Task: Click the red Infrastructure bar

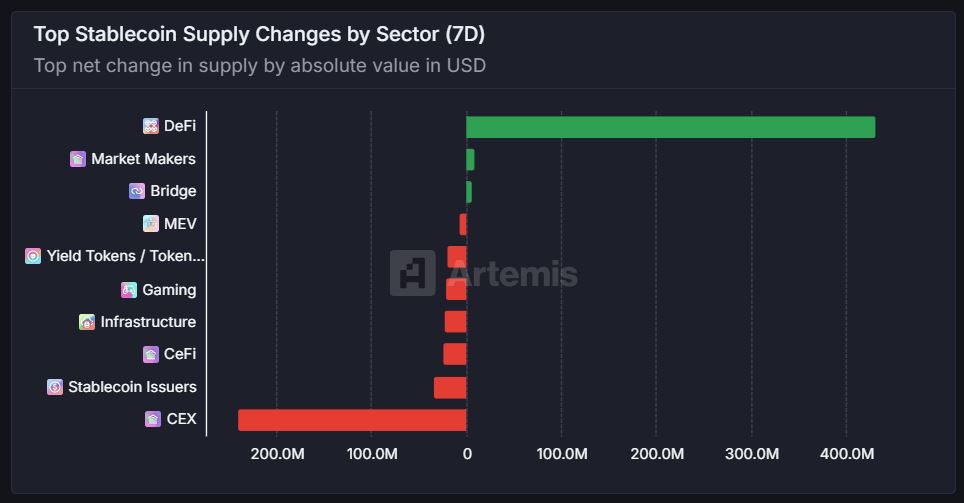Action: 456,322
